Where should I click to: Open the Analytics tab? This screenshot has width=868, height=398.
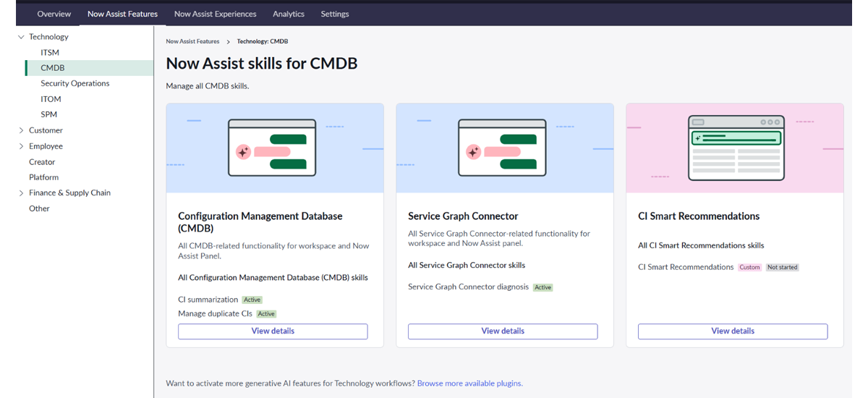click(289, 14)
